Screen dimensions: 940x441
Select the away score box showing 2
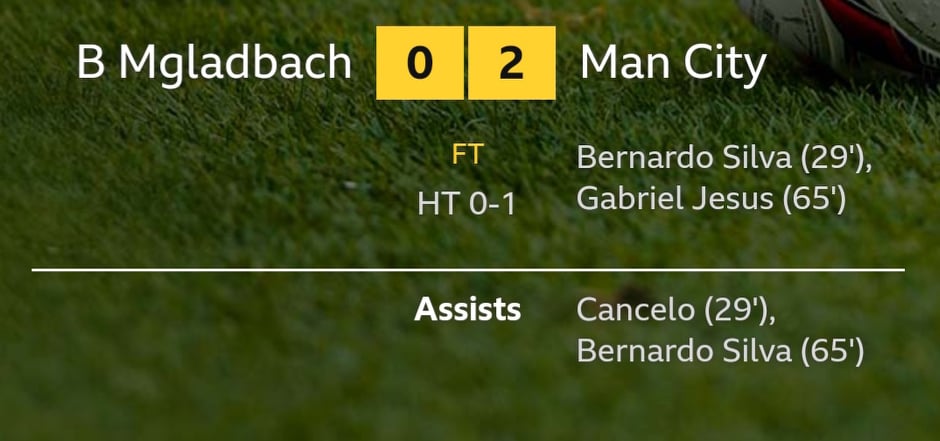[511, 63]
